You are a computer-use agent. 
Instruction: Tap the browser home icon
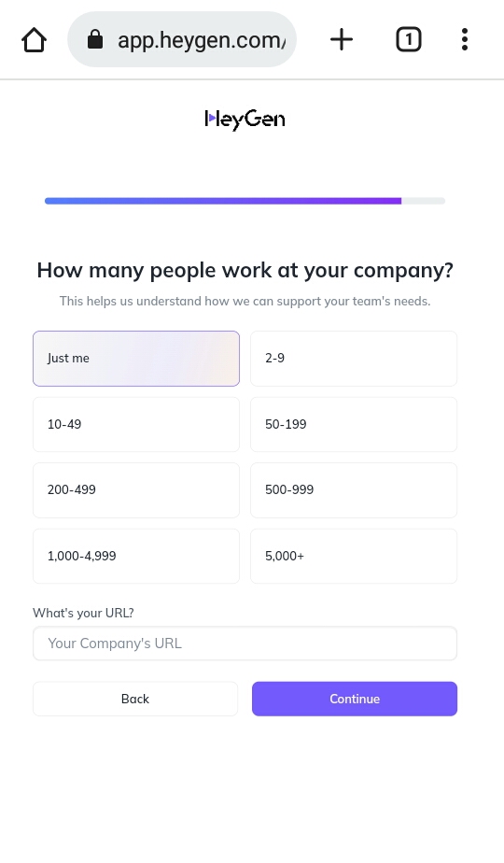[34, 40]
